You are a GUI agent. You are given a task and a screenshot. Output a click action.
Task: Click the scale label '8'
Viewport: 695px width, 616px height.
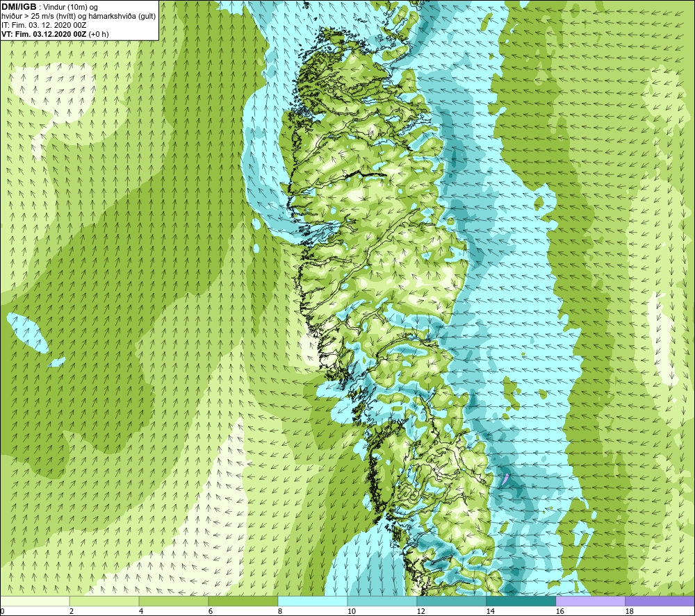pos(280,611)
